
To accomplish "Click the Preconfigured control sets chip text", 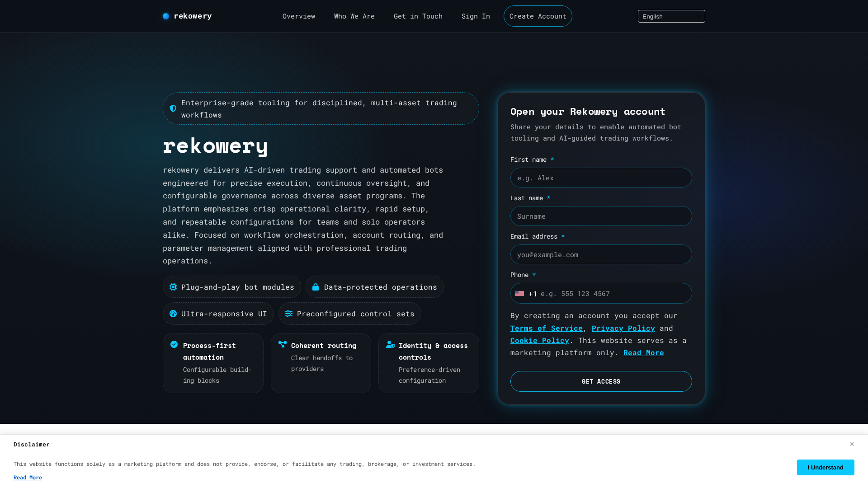I will coord(356,314).
